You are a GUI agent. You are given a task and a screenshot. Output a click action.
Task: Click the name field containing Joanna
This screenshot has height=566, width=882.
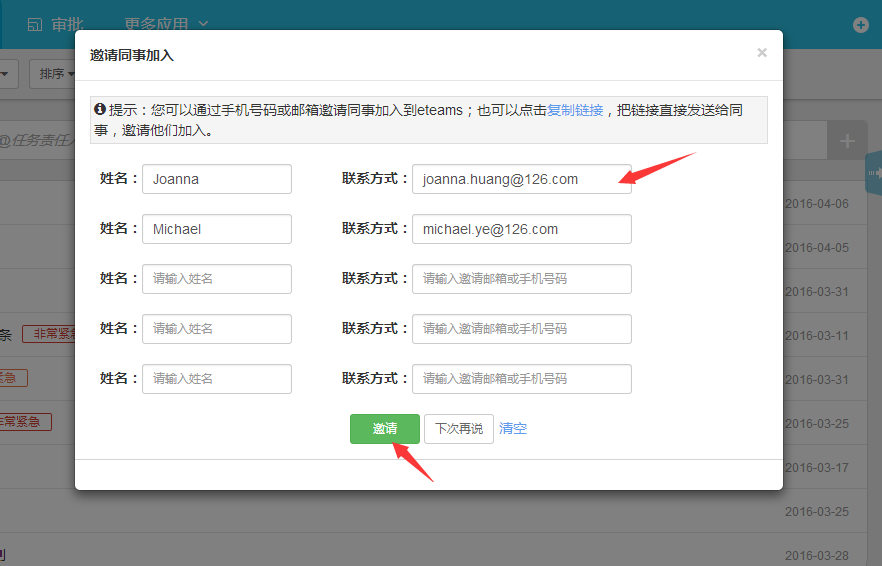point(217,179)
